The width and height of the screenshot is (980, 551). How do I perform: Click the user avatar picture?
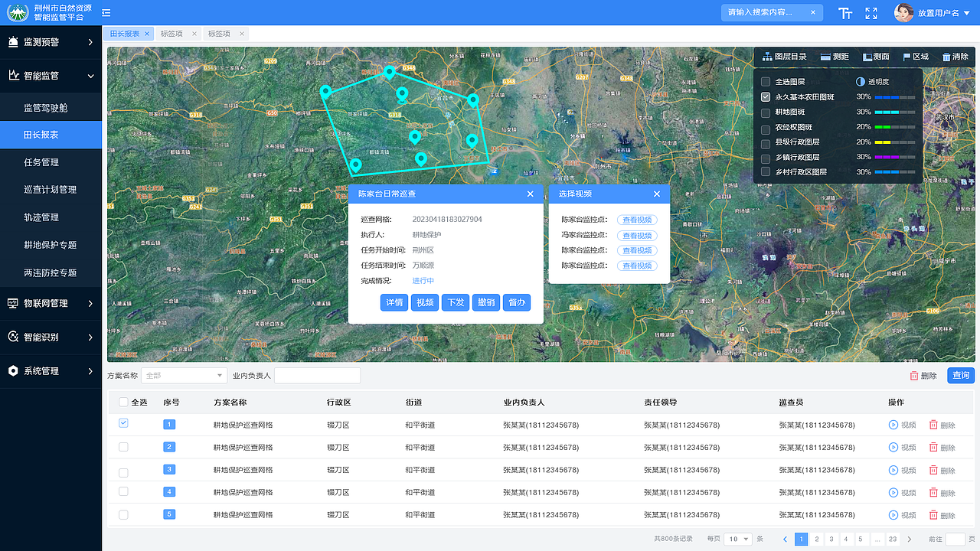tap(903, 13)
